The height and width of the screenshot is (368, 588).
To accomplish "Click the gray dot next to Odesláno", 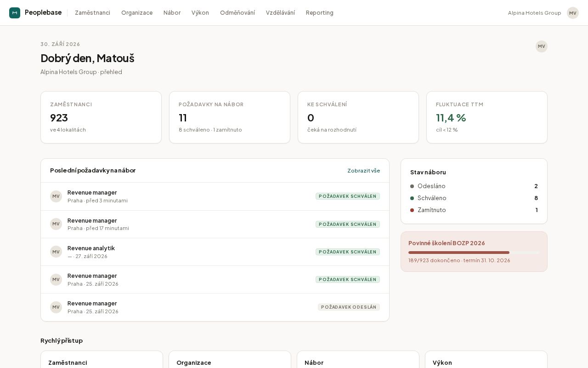I will click(x=412, y=186).
